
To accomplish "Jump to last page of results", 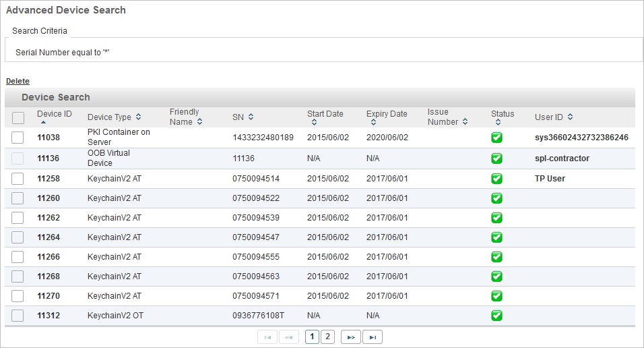I will coord(372,337).
